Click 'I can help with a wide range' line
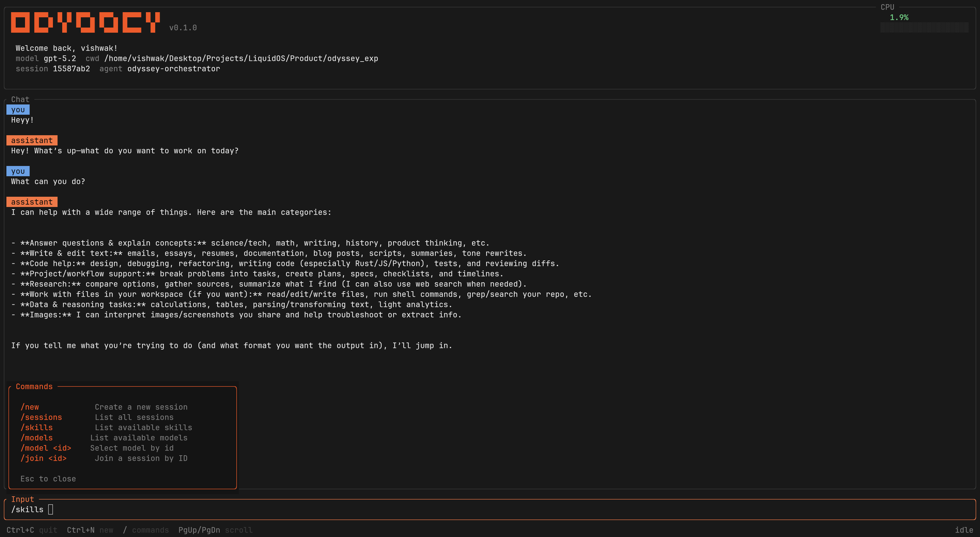Viewport: 980px width, 537px height. pos(171,212)
